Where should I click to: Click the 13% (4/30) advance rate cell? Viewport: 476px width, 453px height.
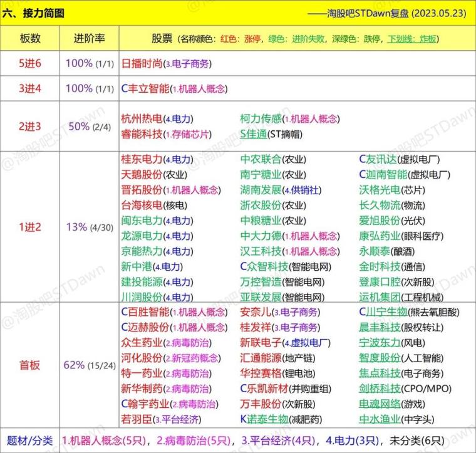pyautogui.click(x=89, y=227)
